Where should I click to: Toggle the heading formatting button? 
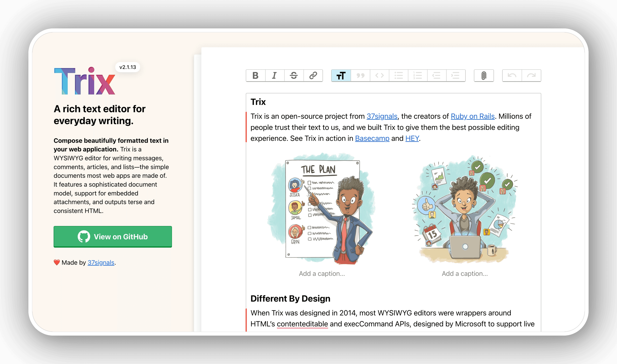[x=341, y=76]
